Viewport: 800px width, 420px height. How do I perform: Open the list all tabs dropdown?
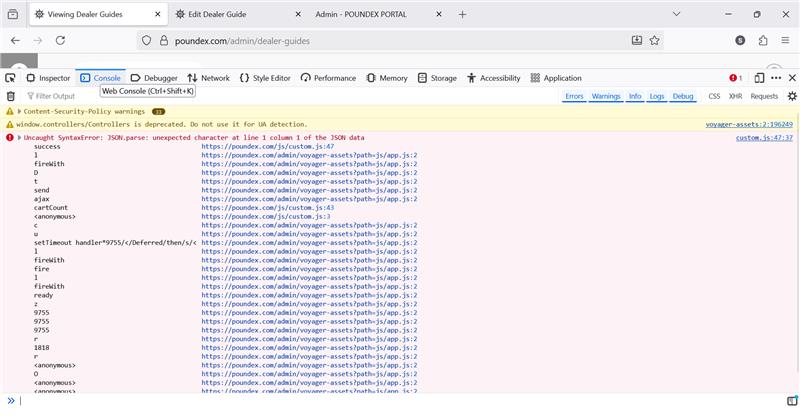point(678,14)
